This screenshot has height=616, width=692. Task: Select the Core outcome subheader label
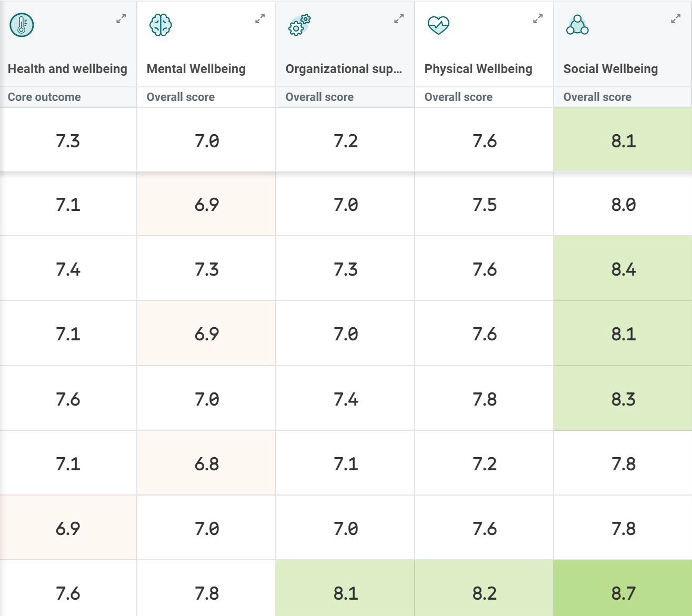(x=44, y=97)
